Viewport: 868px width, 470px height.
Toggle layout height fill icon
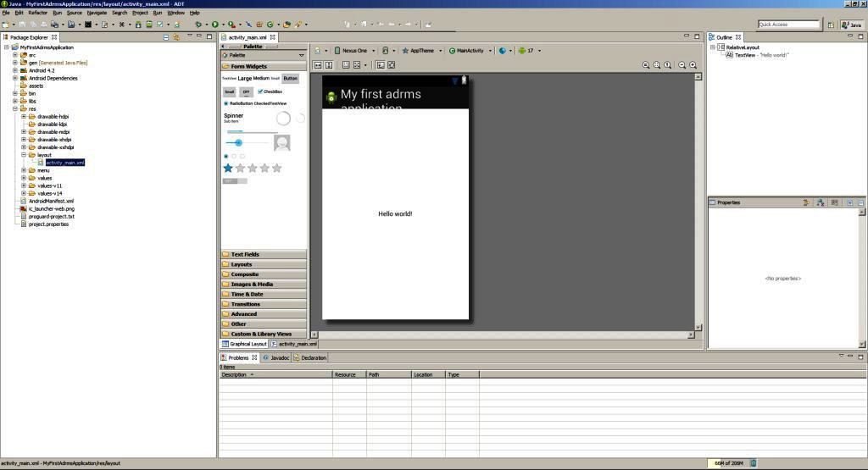tap(329, 65)
